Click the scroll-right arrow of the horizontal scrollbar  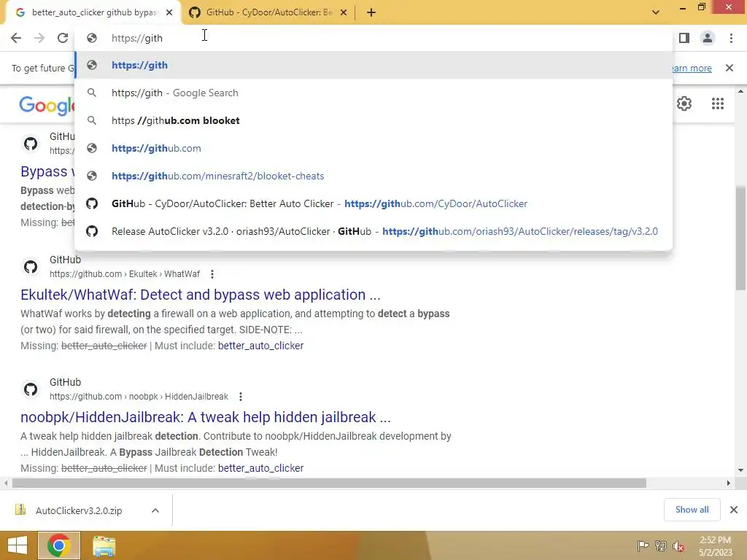(729, 483)
